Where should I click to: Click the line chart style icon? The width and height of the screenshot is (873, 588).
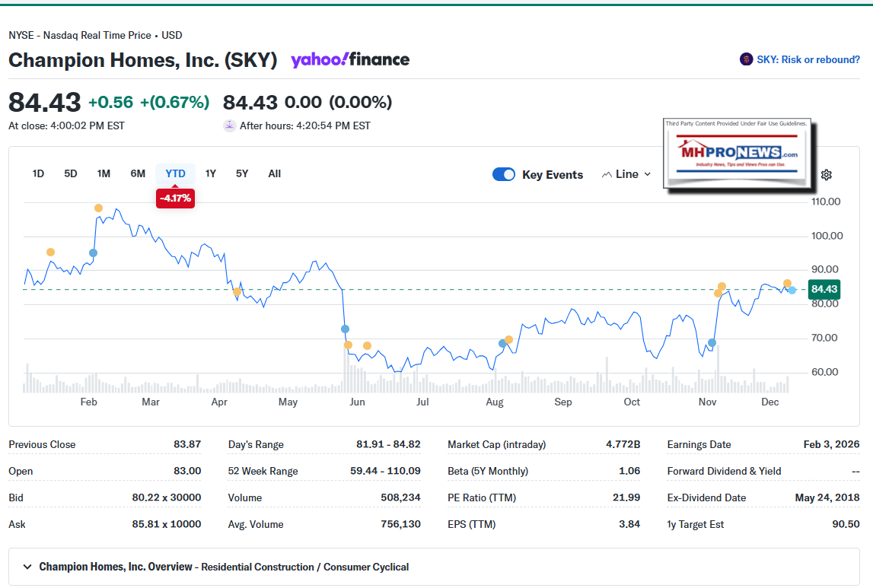pyautogui.click(x=607, y=174)
